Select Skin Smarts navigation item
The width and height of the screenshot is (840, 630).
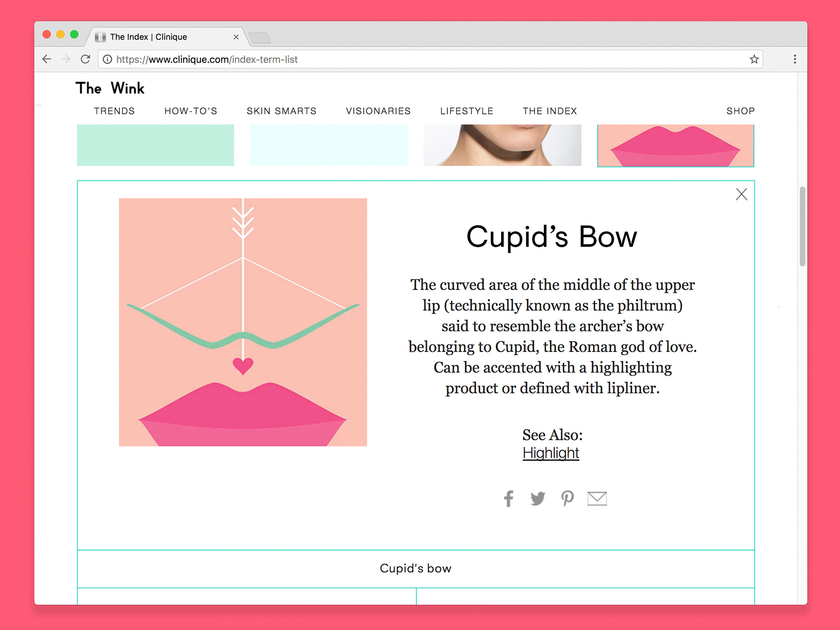coord(281,111)
